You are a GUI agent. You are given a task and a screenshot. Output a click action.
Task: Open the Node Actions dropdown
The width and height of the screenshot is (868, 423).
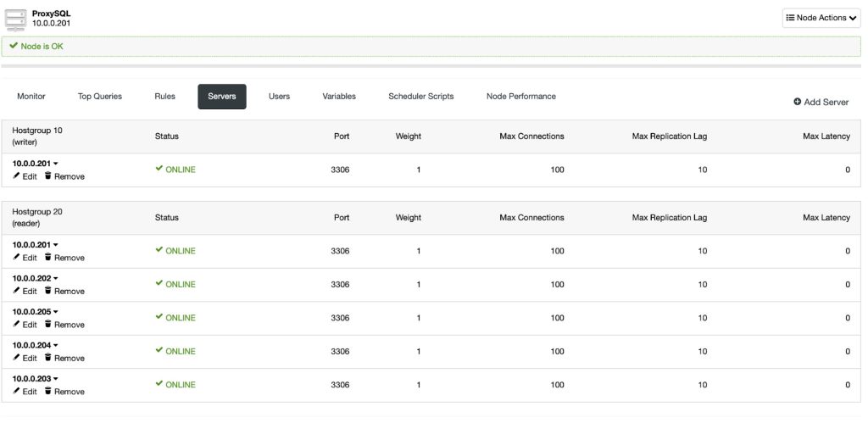click(821, 18)
